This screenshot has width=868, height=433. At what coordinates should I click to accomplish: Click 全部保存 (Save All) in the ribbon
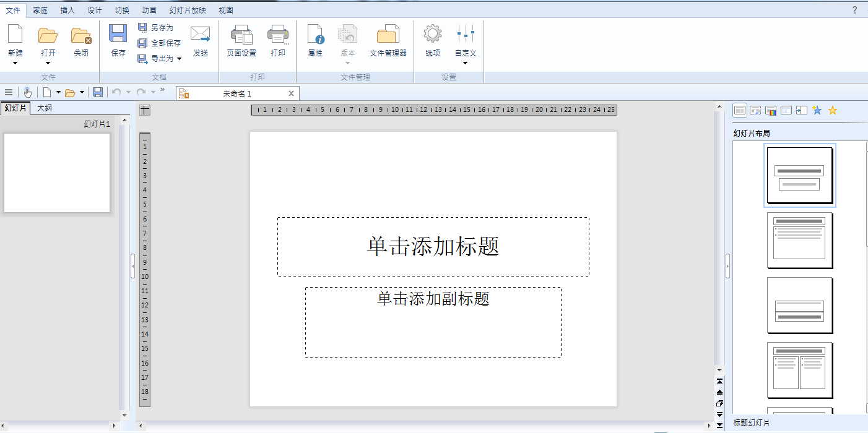(160, 43)
